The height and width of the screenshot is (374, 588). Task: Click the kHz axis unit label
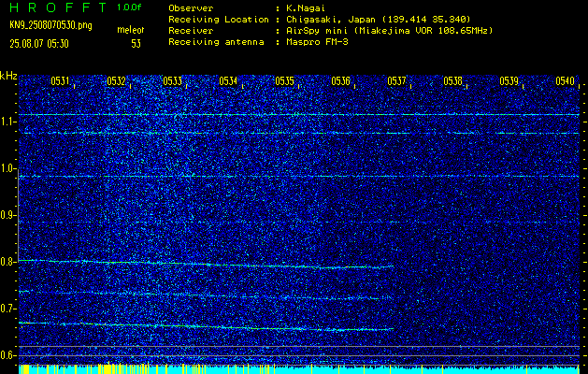(x=8, y=76)
